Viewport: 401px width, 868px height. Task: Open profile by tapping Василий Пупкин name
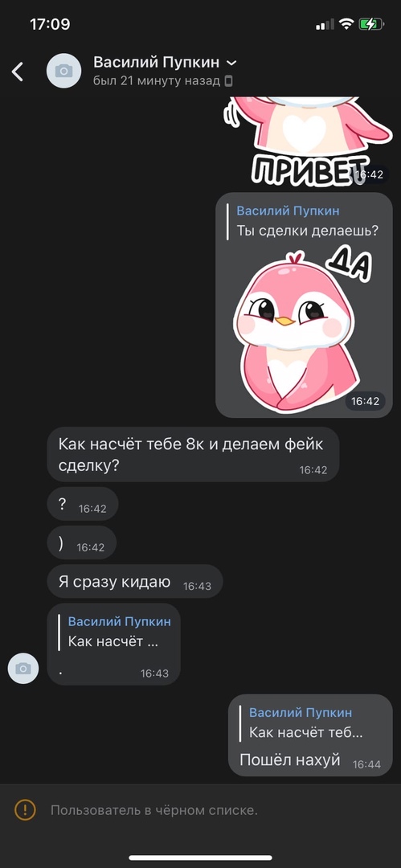(156, 62)
